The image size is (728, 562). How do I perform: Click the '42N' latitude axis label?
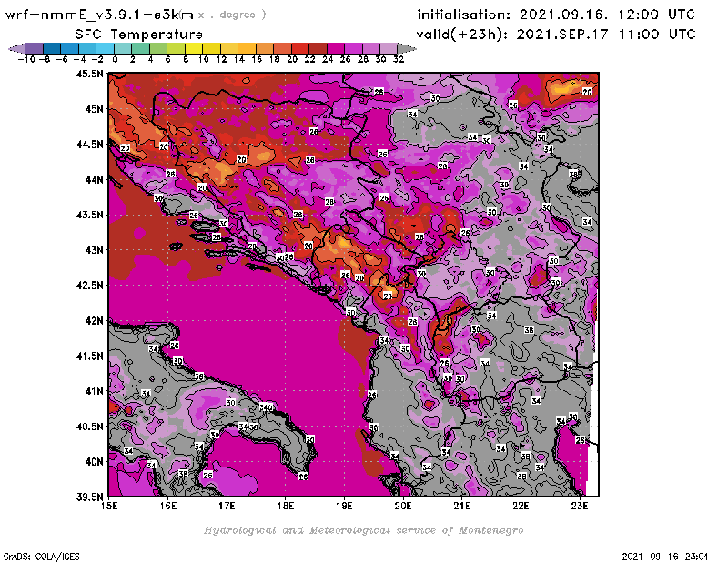[x=94, y=321]
